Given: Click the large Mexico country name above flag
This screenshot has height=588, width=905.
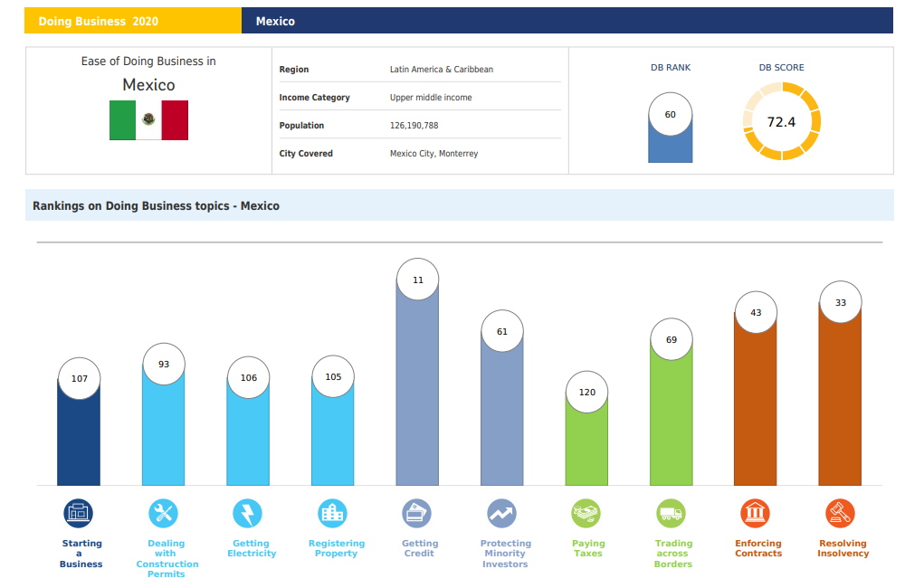Looking at the screenshot, I should click(148, 85).
